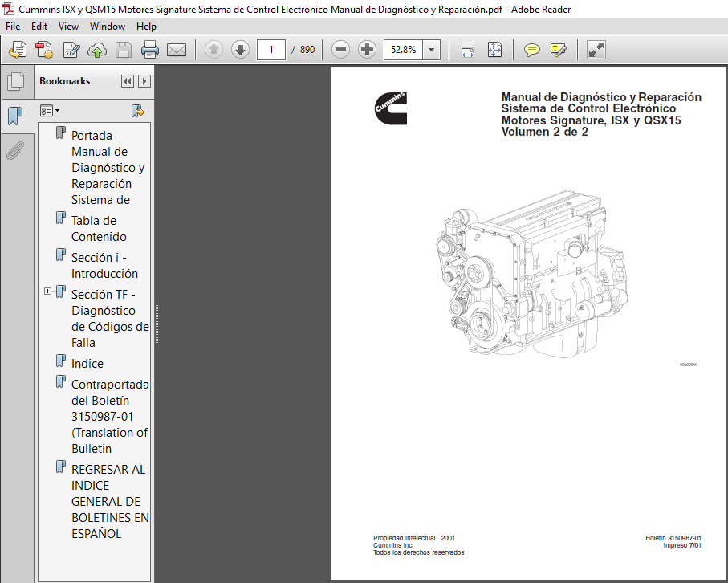This screenshot has height=583, width=728.
Task: Open the zoom level dropdown arrow
Action: click(x=431, y=50)
